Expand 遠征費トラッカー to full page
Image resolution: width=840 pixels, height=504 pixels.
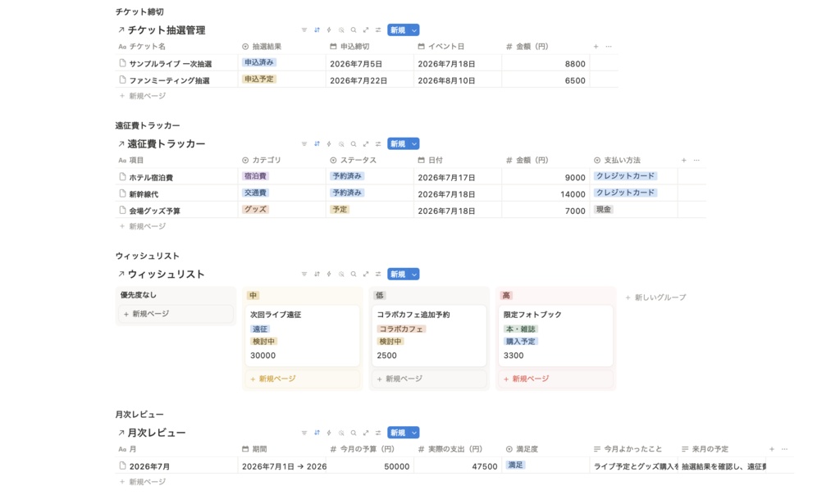366,144
